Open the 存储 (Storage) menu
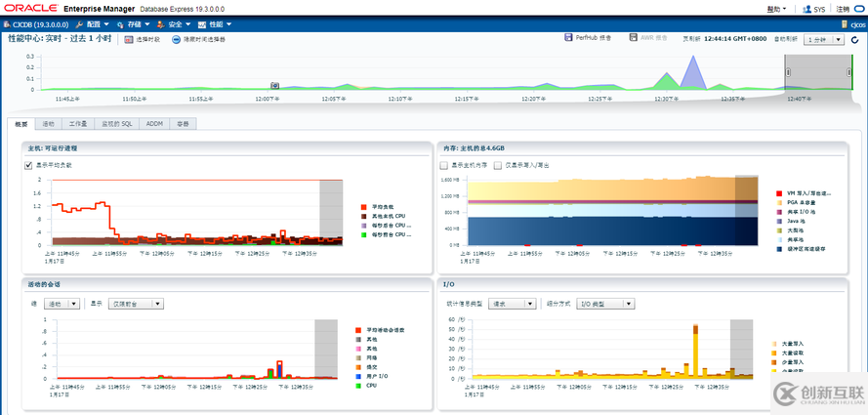 click(x=126, y=22)
